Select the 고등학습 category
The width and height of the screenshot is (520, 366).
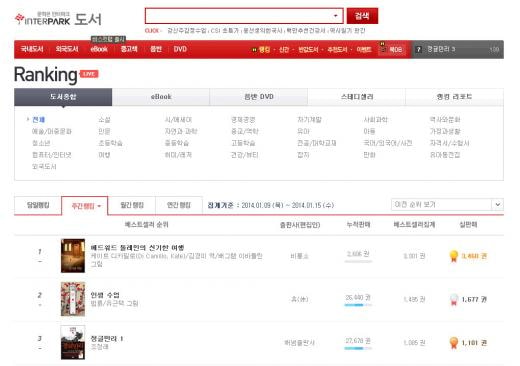[x=243, y=143]
